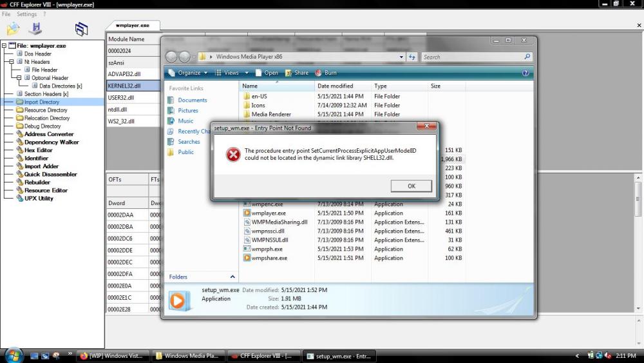Open Organize dropdown in Explorer
Screen dimensions: 644x363
(188, 73)
